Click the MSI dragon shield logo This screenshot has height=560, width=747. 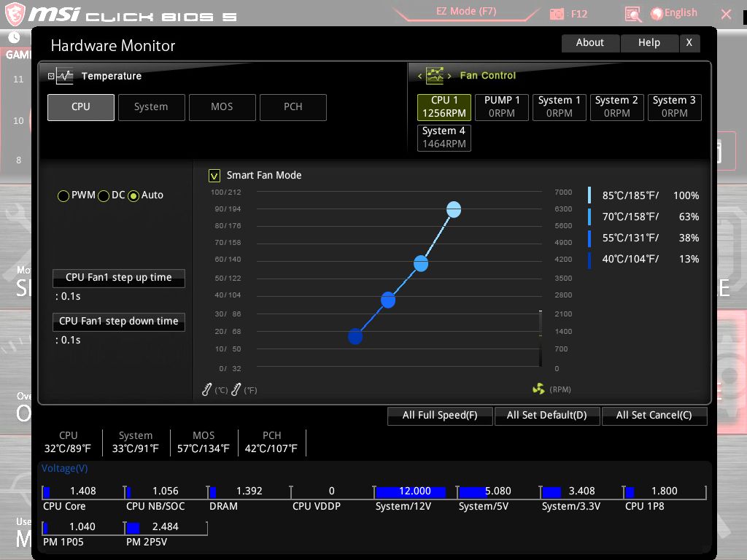[17, 14]
